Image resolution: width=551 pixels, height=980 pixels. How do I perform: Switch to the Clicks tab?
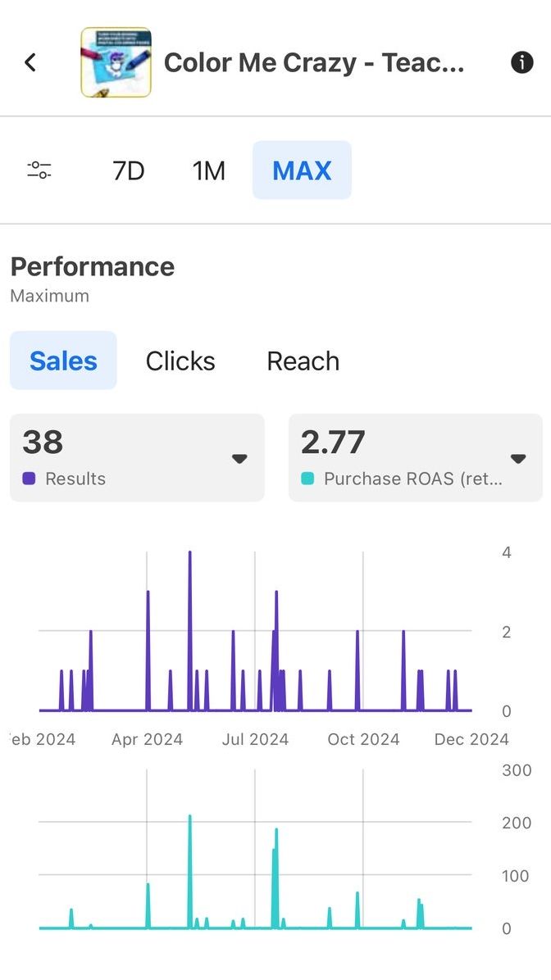pos(180,361)
